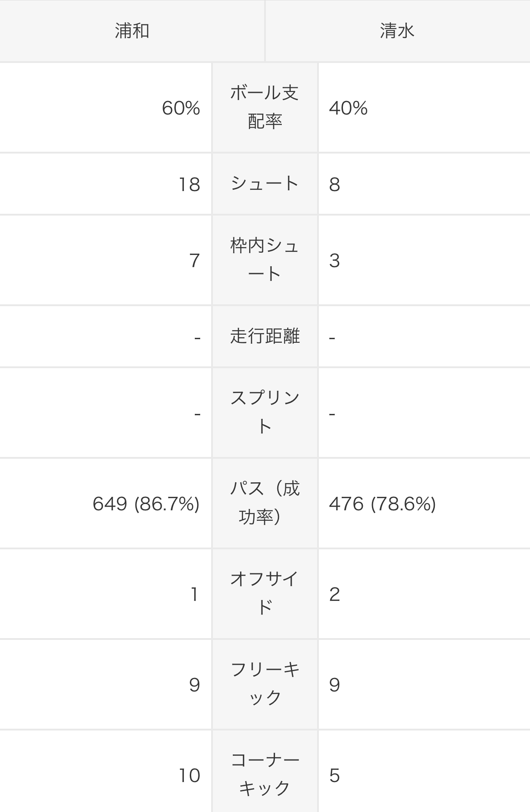This screenshot has height=812, width=530.
Task: Click the オフサイド stat label
Action: pos(265,593)
